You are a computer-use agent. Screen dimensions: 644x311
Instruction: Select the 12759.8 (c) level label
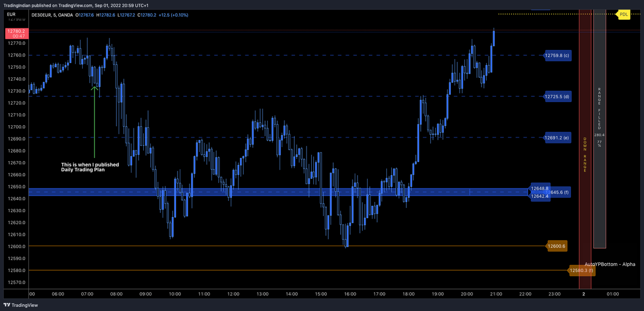pos(557,55)
